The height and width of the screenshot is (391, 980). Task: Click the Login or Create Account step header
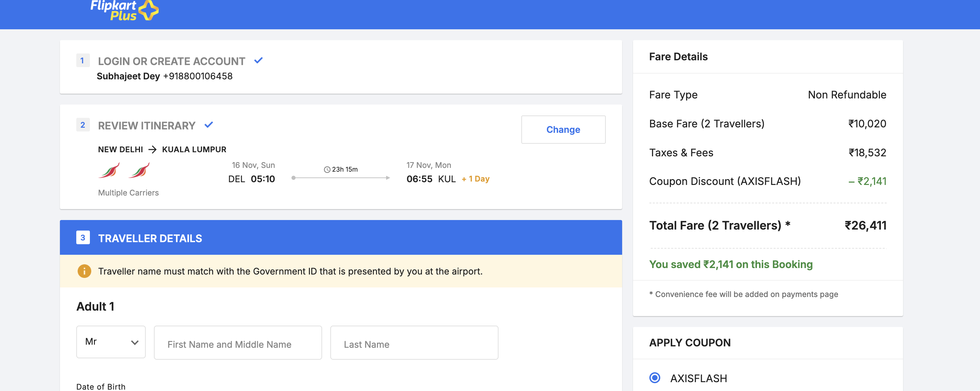click(x=171, y=61)
